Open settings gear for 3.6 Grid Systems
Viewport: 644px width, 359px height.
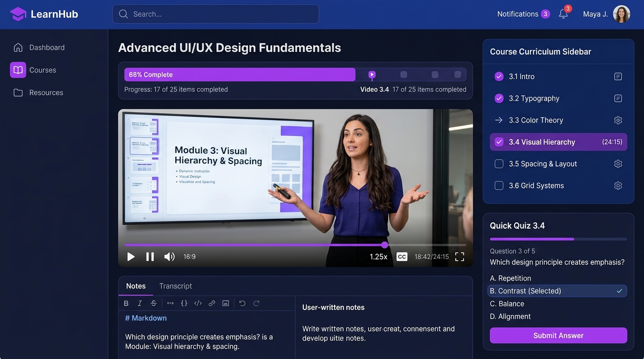click(618, 186)
